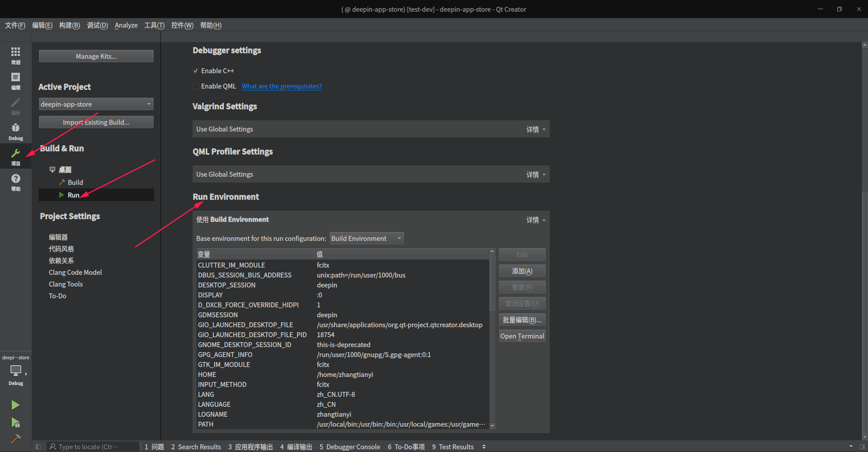Click the Type to locate search field
Screen dimensions: 868x452
[93, 447]
